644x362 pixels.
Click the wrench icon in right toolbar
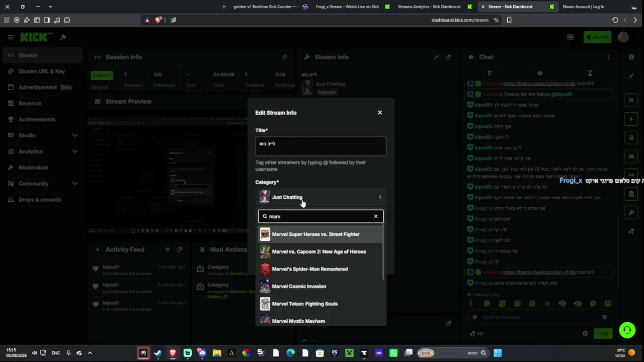[x=631, y=213]
